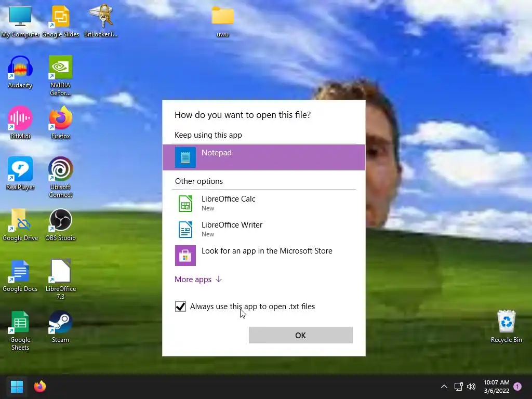Select the Google Drive desktop shortcut
Viewport: 532px width, 399px height.
click(x=20, y=224)
